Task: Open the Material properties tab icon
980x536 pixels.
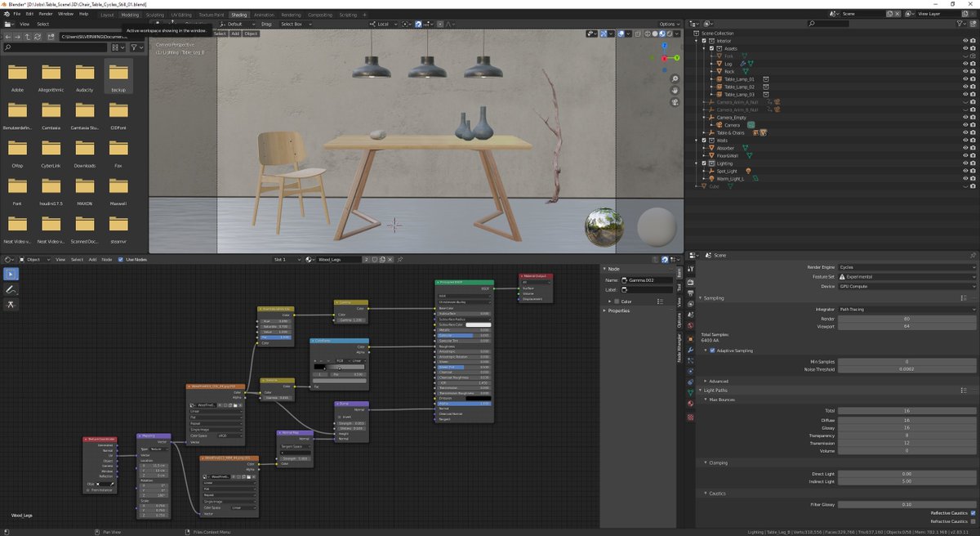Action: pyautogui.click(x=690, y=403)
